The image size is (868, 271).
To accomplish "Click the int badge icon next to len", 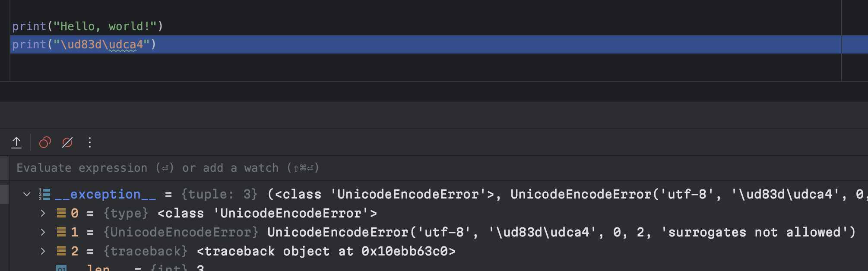I will coord(60,268).
